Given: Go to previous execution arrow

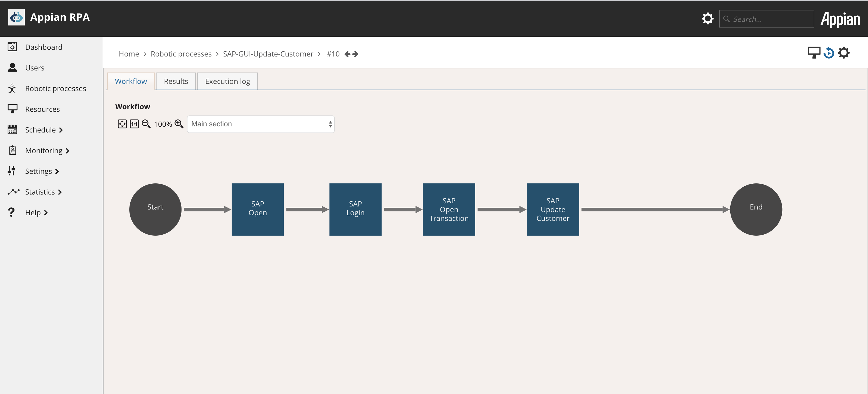Looking at the screenshot, I should 347,54.
